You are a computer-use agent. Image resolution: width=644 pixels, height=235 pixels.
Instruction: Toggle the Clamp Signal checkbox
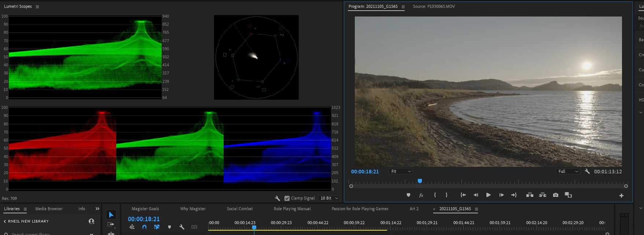287,198
